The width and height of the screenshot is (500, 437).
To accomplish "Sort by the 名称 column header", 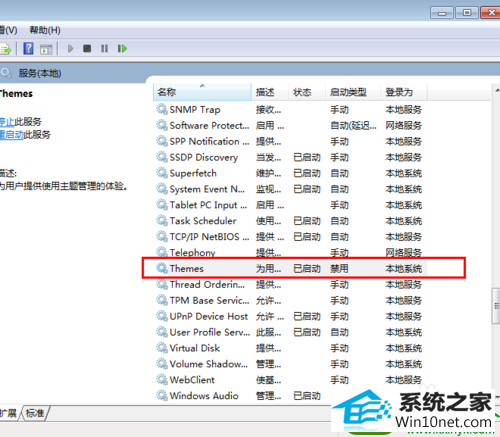I will (x=202, y=92).
